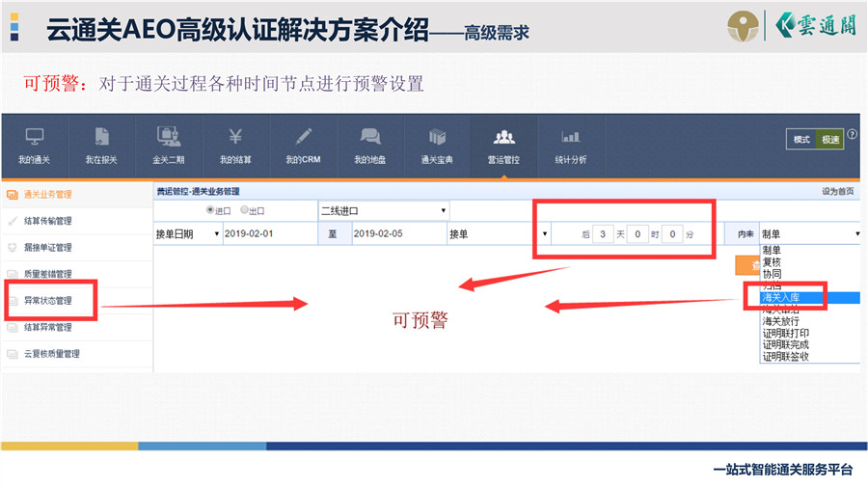This screenshot has width=868, height=488.
Task: Open the 接单日期 date type dropdown
Action: coord(188,234)
